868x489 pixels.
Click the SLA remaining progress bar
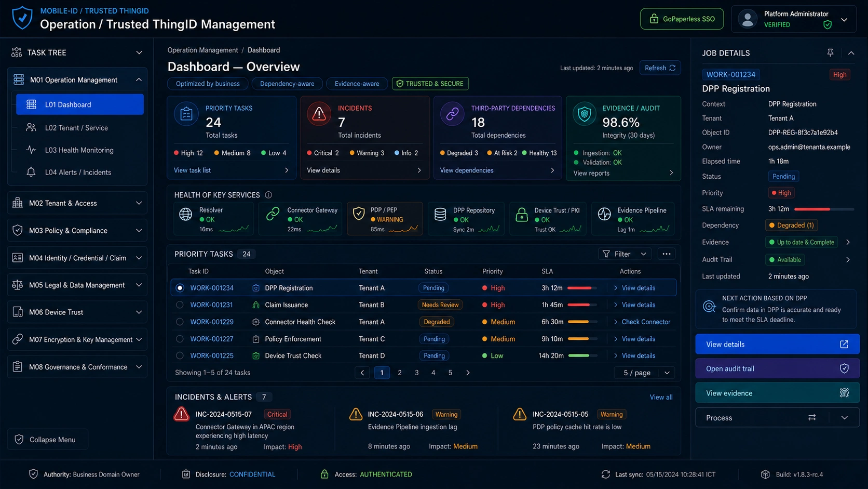(x=824, y=209)
